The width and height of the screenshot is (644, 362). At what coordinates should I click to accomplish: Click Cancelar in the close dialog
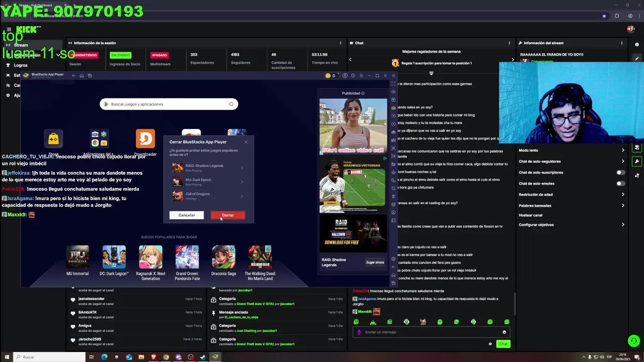pyautogui.click(x=186, y=215)
